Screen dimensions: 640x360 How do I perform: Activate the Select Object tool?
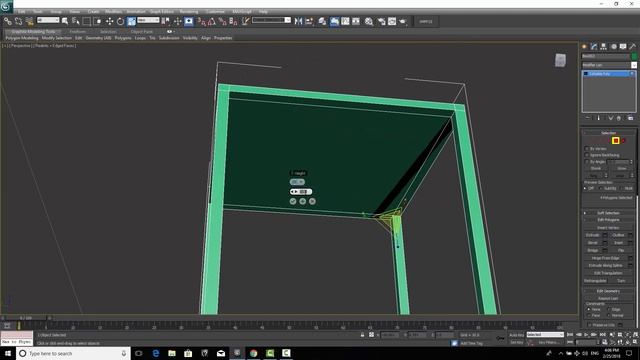pos(65,21)
